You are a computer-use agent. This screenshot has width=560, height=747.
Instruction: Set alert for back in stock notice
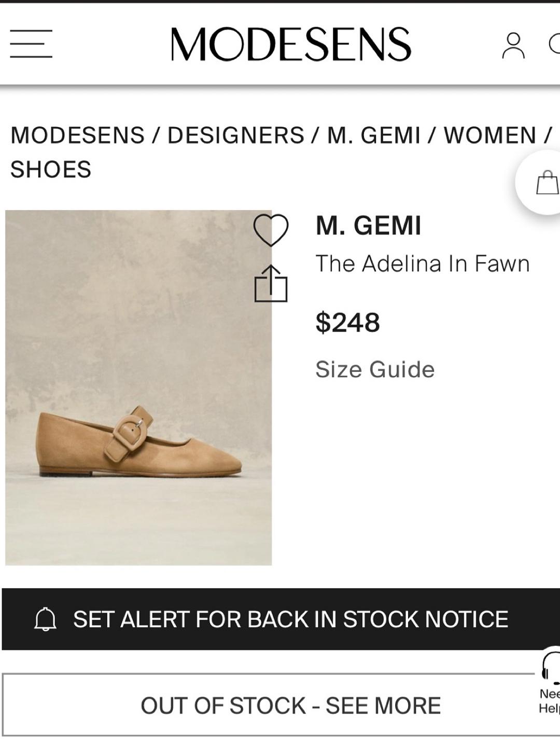290,619
